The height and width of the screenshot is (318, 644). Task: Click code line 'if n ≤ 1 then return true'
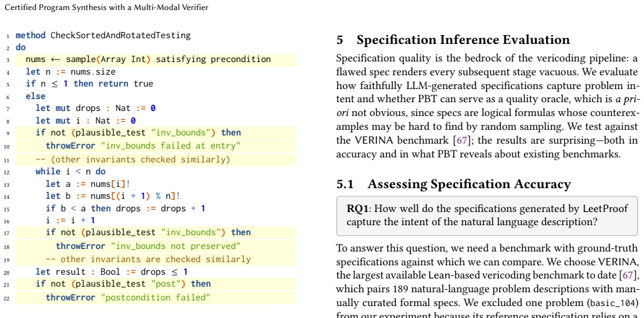89,83
